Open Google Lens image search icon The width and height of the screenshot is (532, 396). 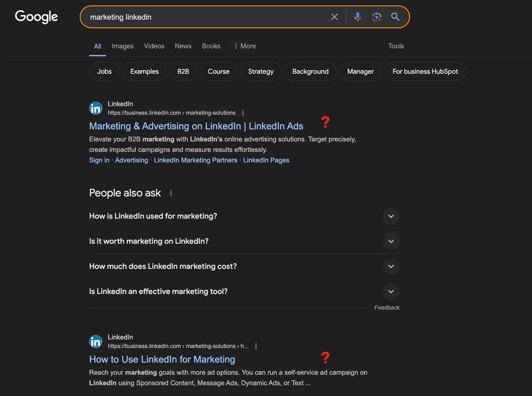[376, 17]
